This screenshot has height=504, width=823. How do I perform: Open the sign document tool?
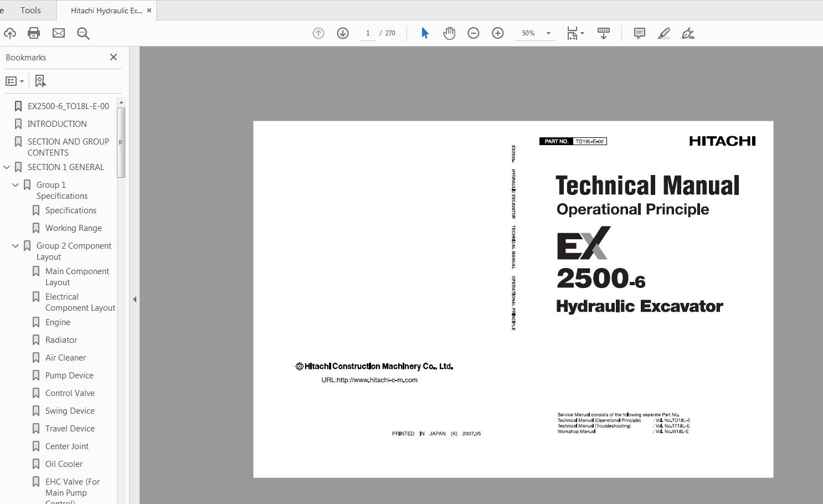(x=688, y=33)
